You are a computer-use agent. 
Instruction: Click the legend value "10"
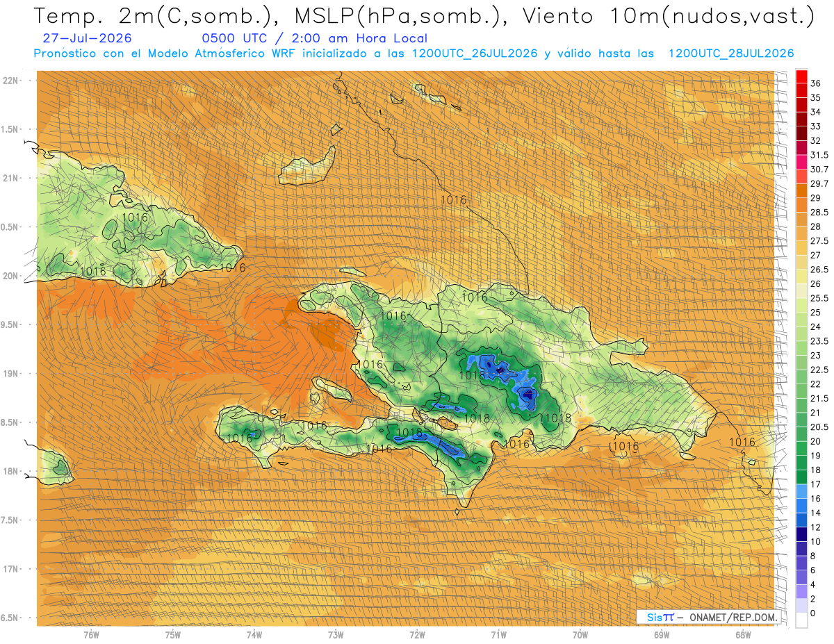[815, 542]
